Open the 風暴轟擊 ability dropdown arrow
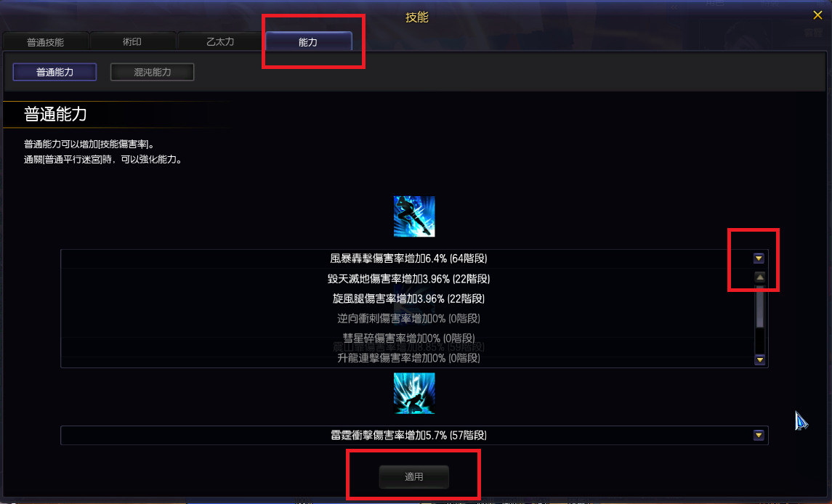 coord(759,259)
